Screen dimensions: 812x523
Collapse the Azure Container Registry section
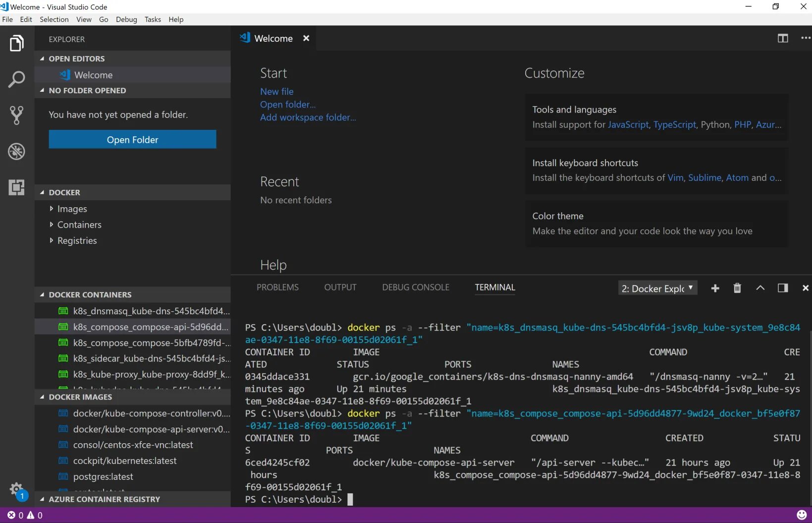(42, 499)
